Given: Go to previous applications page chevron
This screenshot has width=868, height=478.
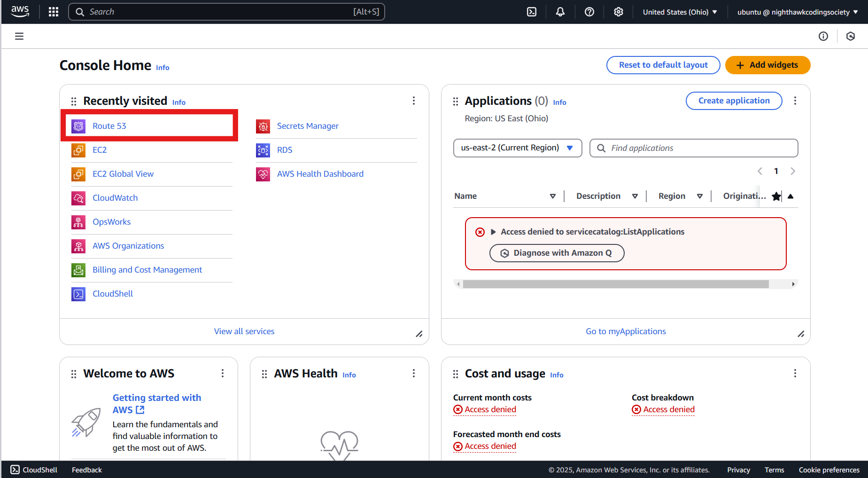Looking at the screenshot, I should pyautogui.click(x=760, y=171).
